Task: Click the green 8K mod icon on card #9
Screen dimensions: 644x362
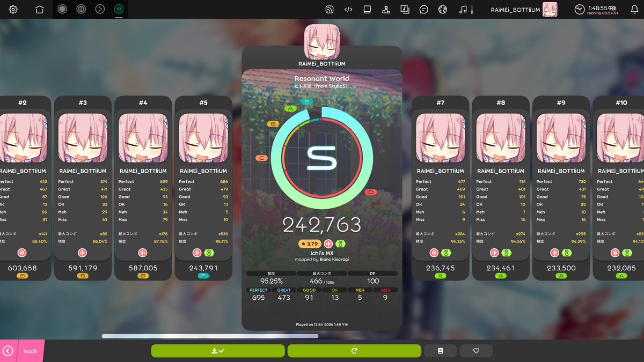Action: point(567,253)
